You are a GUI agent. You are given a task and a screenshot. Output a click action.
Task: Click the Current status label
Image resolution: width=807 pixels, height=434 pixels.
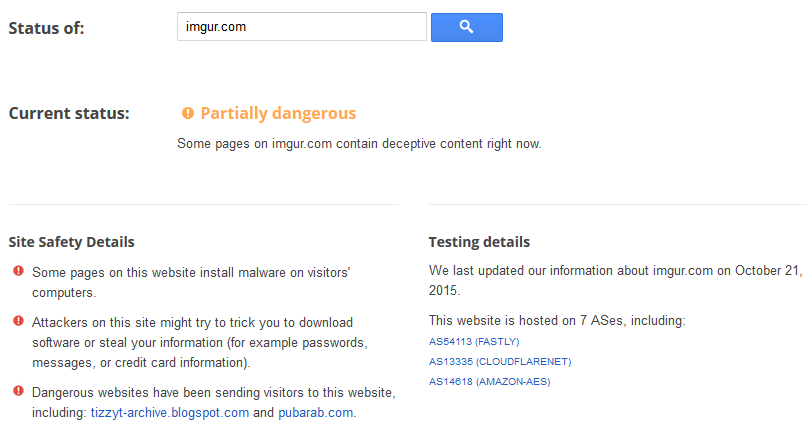point(69,113)
